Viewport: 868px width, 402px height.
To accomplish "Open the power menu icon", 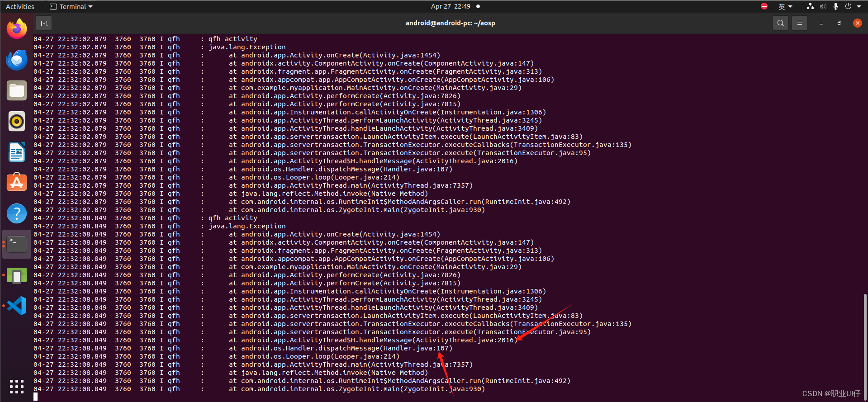I will click(x=848, y=6).
